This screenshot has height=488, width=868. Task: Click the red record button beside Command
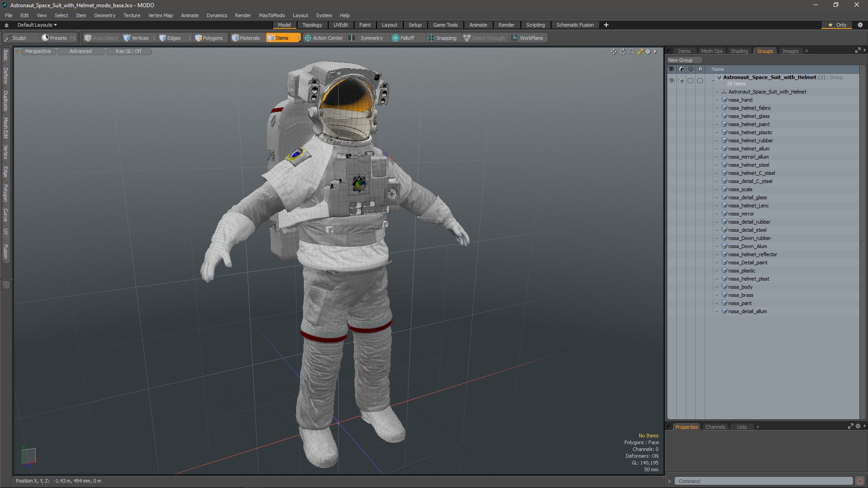coord(860,481)
